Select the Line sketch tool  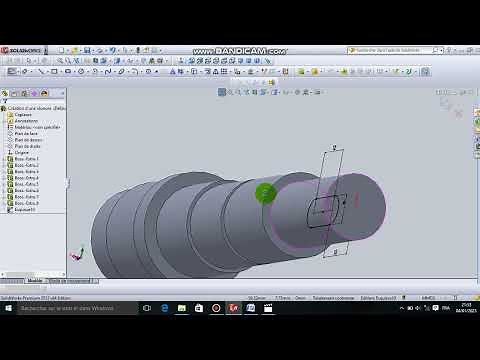(41, 71)
